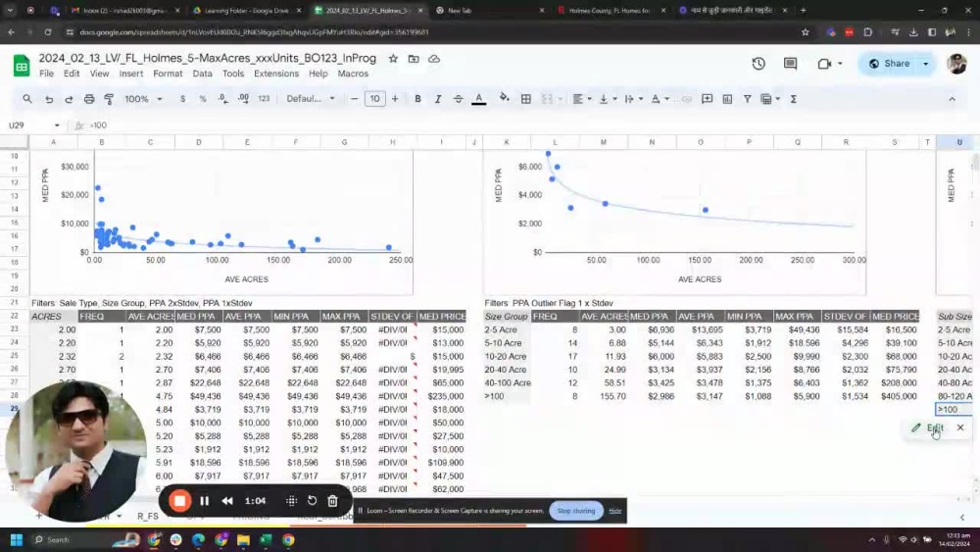Increase decimal places
980x552 pixels.
[x=244, y=99]
